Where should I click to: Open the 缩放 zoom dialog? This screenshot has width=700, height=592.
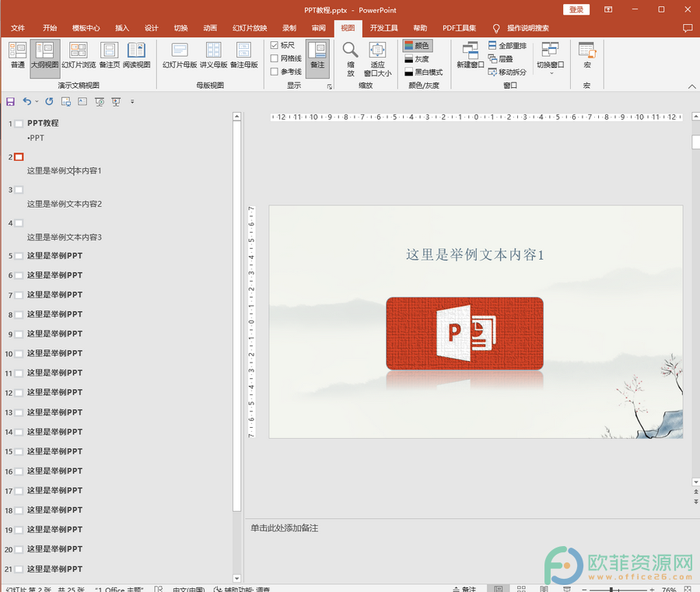351,59
